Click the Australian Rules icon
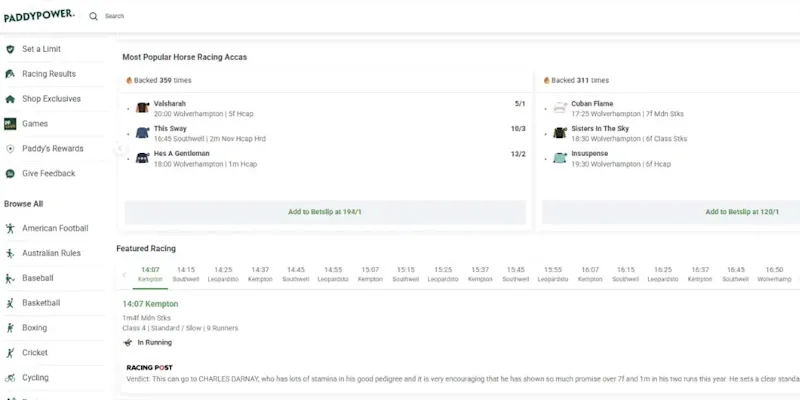 tap(10, 254)
